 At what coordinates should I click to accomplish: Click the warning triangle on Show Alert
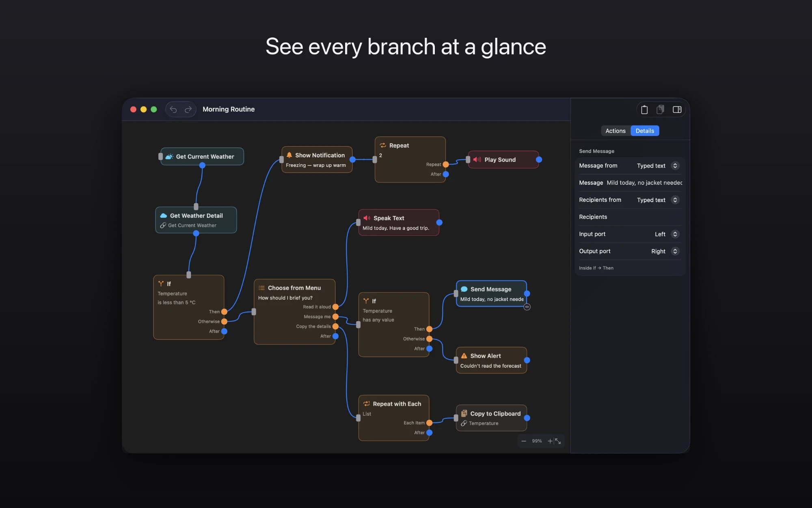coord(464,356)
